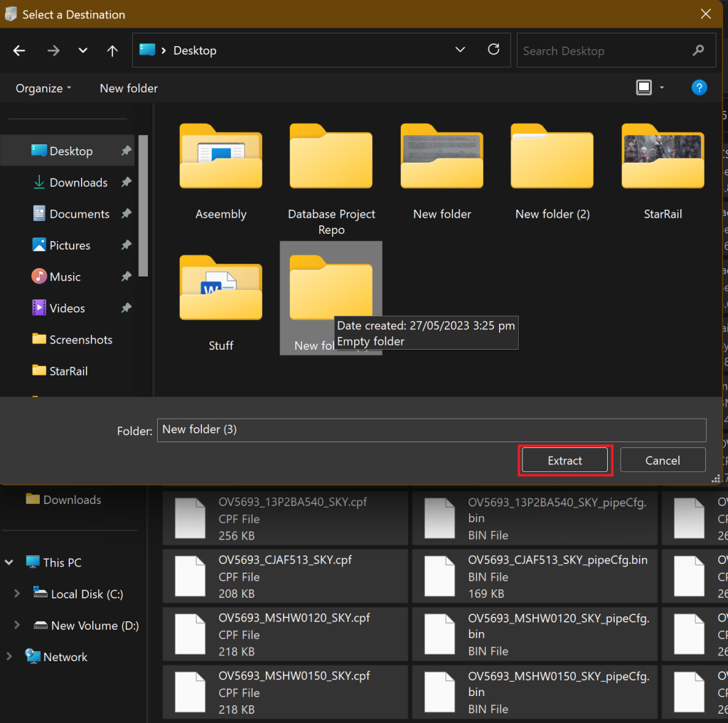Open the Stuff folder
The image size is (728, 723).
220,288
